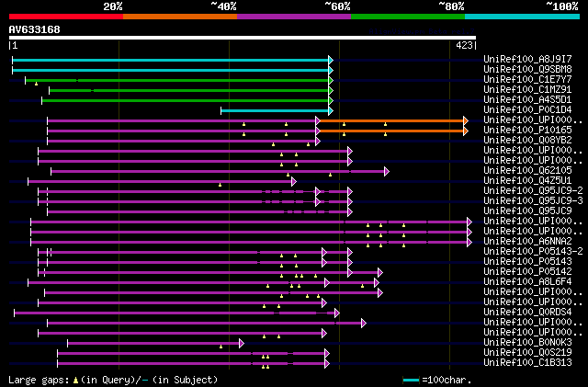Click the yellow gap marker under B0N0K3 bar
The height and width of the screenshot is (387, 588).
(x=220, y=347)
